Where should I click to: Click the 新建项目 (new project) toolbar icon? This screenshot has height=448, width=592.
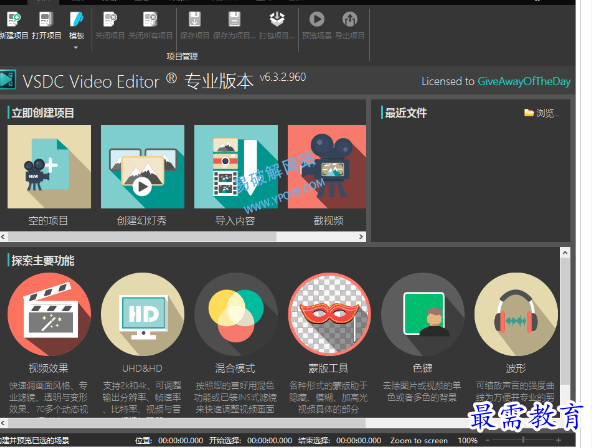[x=14, y=20]
